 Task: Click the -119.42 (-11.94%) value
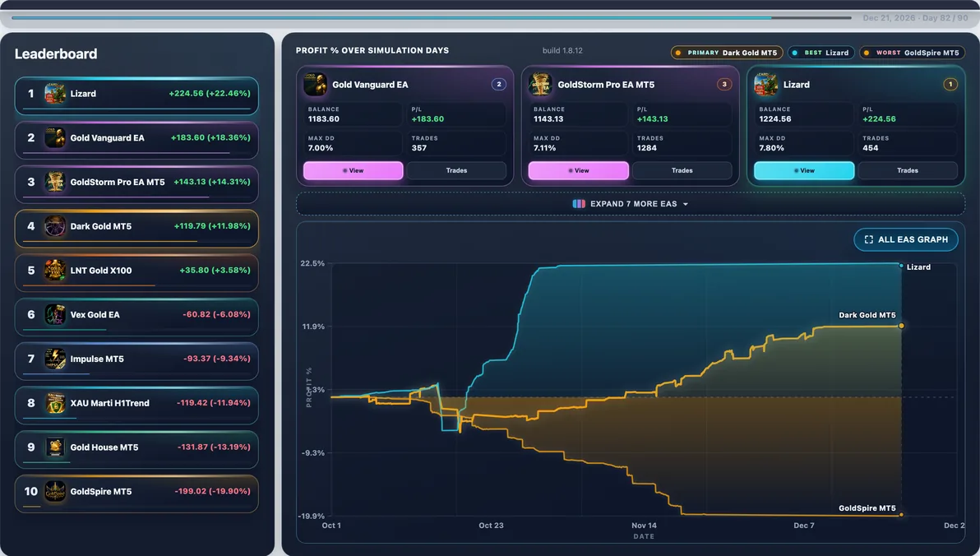tap(214, 403)
